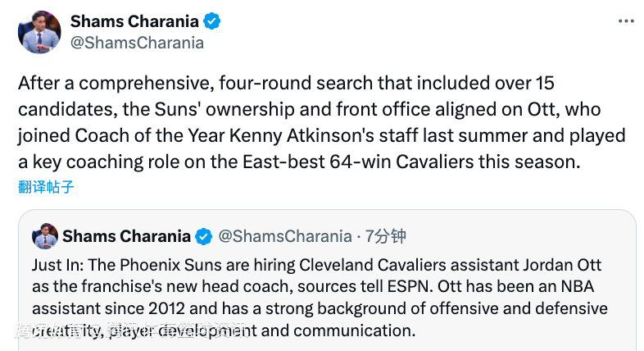
Task: Click the author name in the quoted post header
Action: (x=125, y=237)
